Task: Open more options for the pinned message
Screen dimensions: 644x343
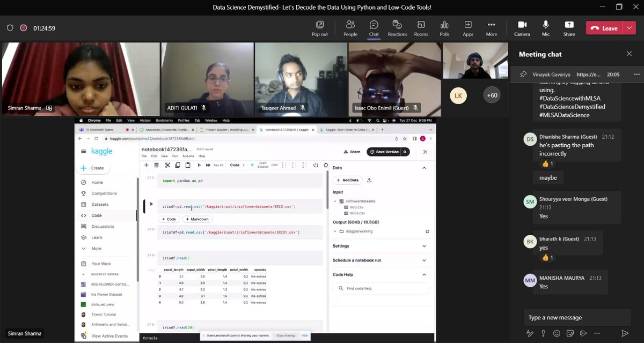Action: click(636, 74)
